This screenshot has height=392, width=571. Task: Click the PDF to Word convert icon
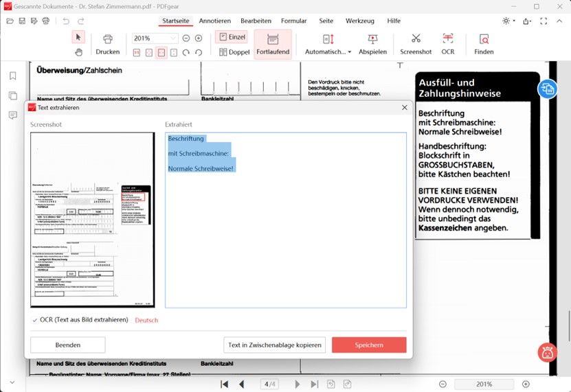coord(548,89)
